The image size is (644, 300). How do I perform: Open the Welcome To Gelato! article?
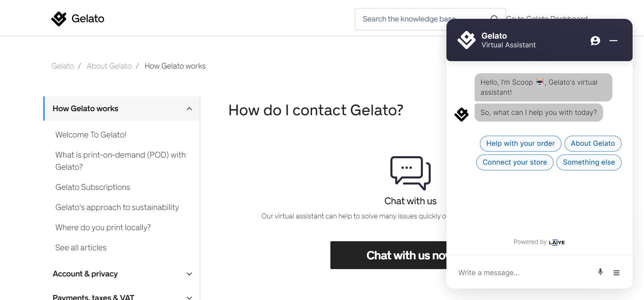(91, 134)
